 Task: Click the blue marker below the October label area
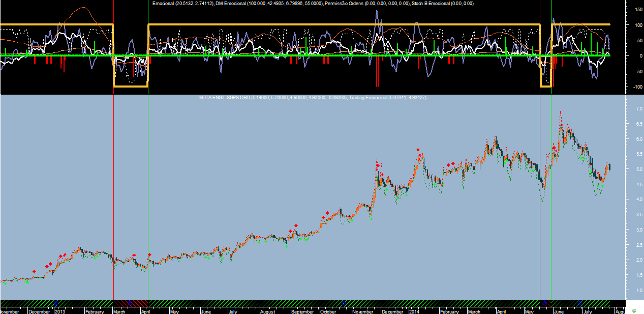click(x=344, y=303)
